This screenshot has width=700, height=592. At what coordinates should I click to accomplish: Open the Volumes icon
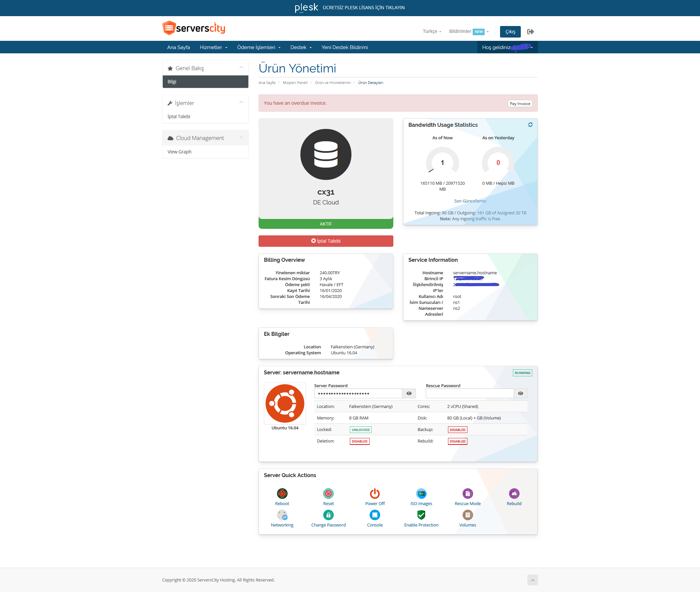point(468,515)
